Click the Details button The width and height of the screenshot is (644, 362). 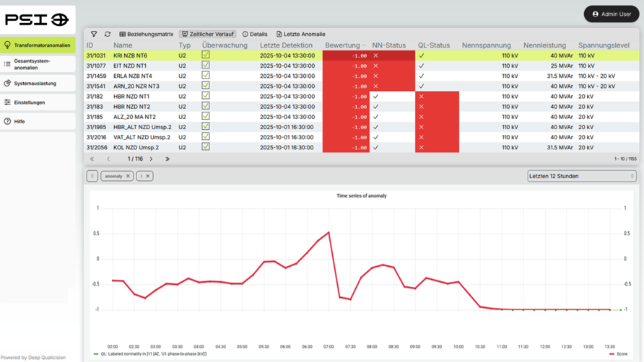click(x=255, y=34)
